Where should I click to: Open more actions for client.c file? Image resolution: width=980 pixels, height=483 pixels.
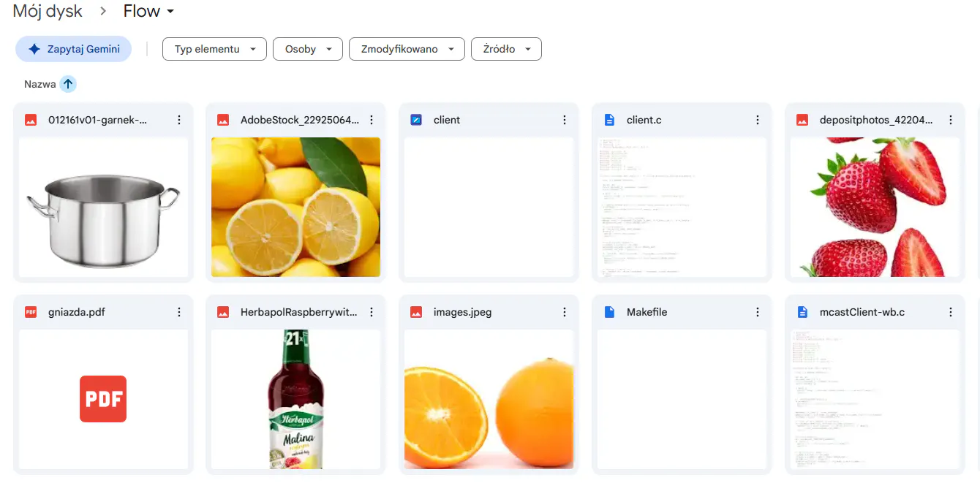[758, 120]
